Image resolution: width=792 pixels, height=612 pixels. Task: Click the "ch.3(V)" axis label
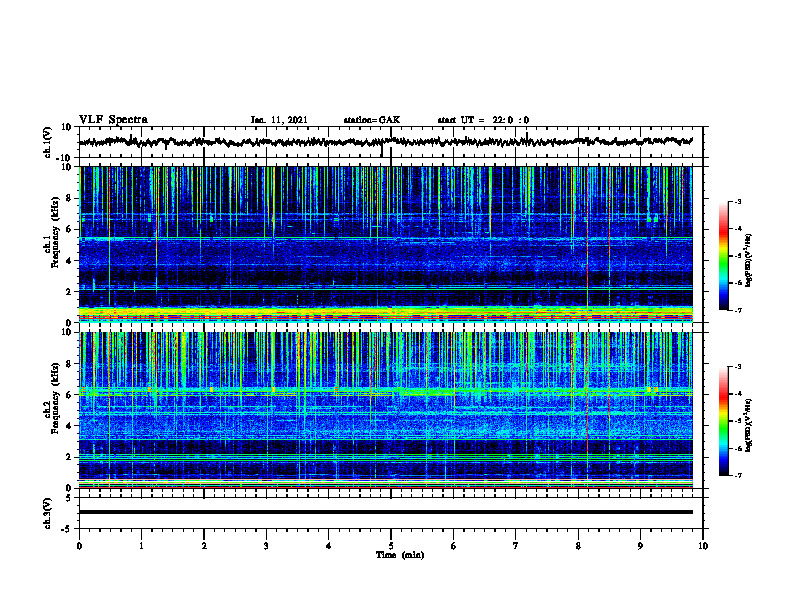point(48,513)
